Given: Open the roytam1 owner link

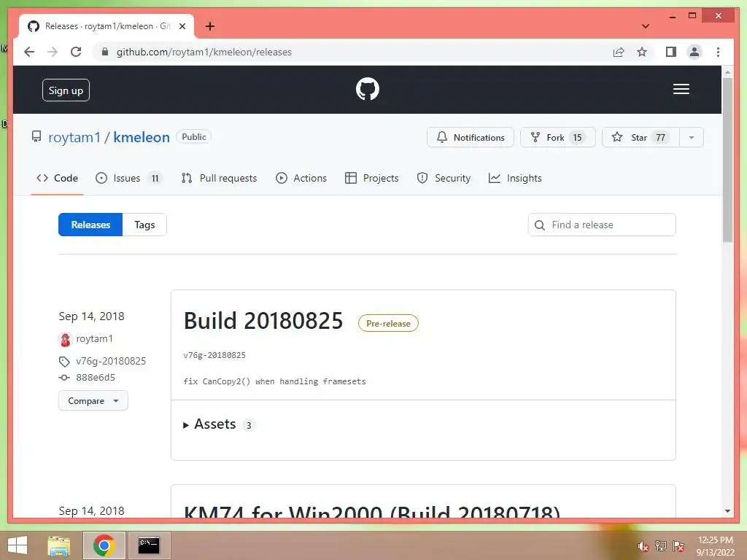Looking at the screenshot, I should 74,137.
